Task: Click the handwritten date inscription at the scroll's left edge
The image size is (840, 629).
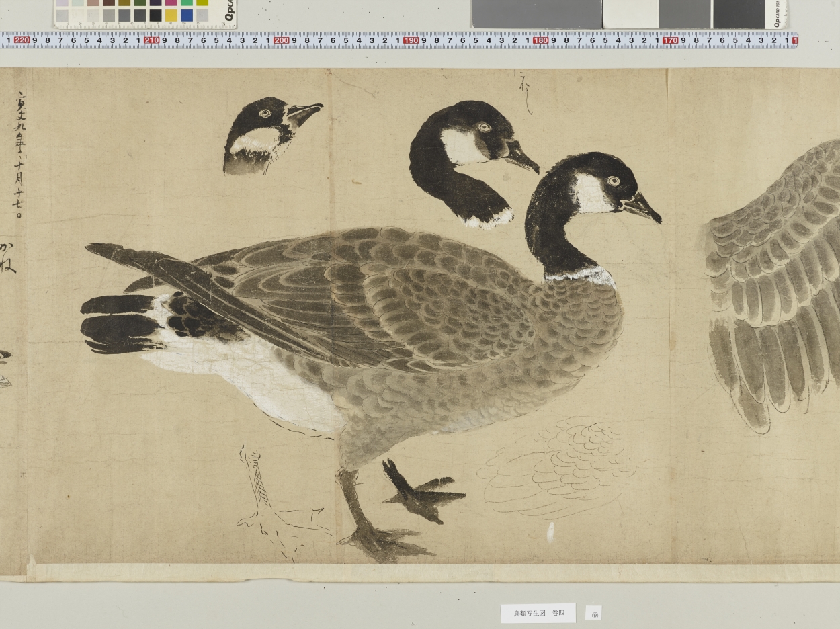Action: pyautogui.click(x=19, y=156)
